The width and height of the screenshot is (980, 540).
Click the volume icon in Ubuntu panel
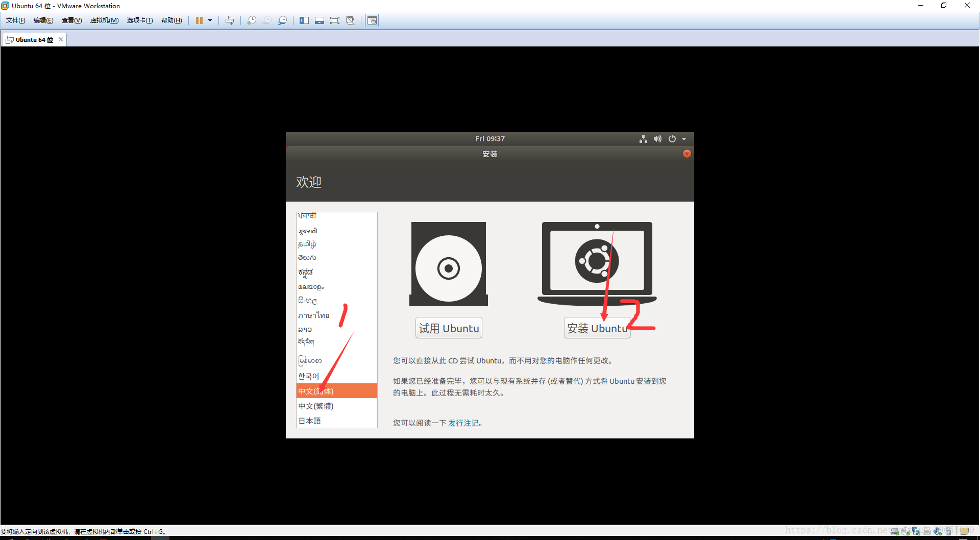coord(657,139)
